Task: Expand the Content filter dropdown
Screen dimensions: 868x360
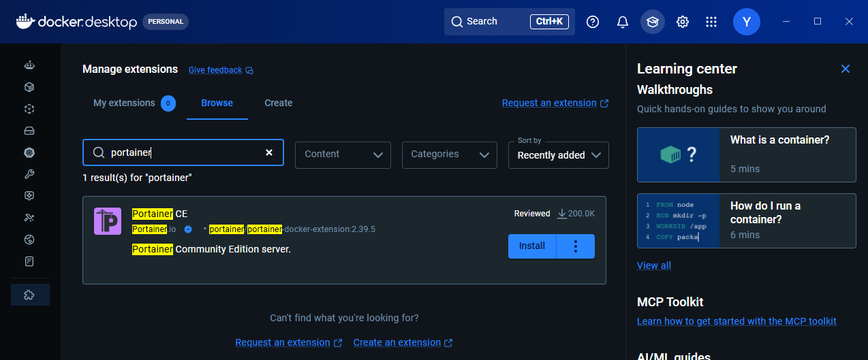Action: point(343,154)
